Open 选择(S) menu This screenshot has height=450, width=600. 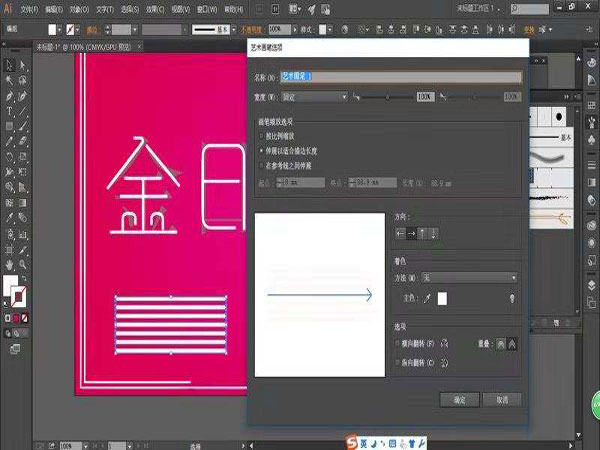point(130,9)
